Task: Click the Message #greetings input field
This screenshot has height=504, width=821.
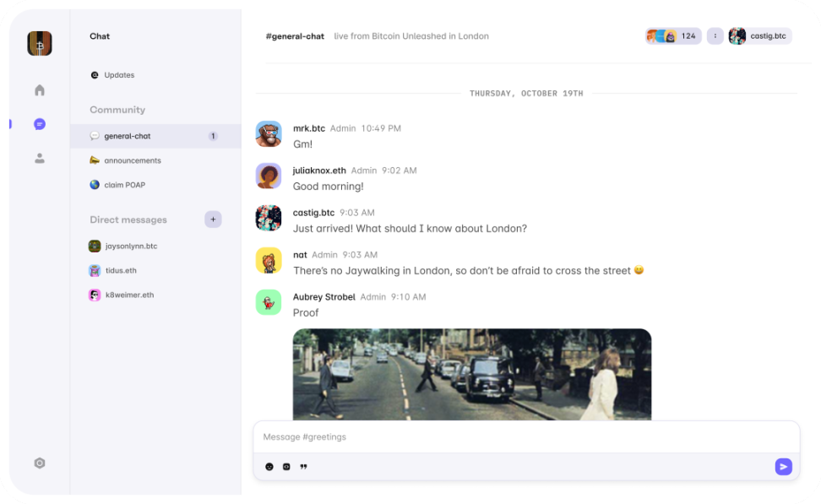Action: 525,437
